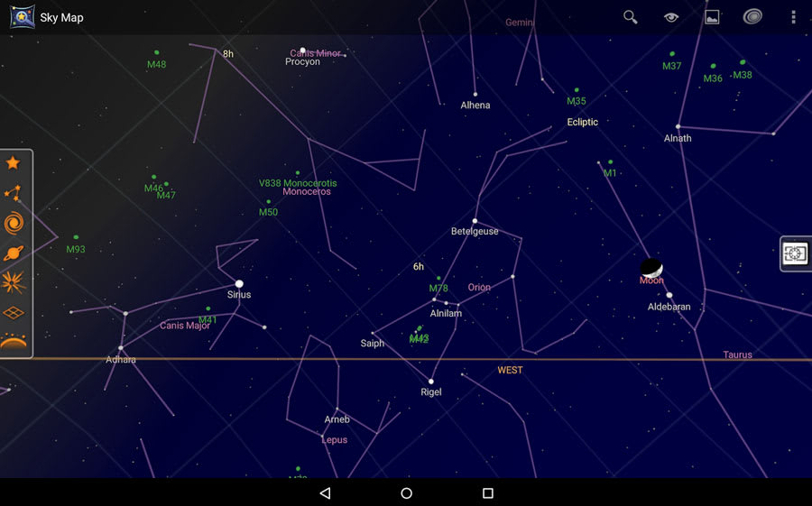Open the search magnifier icon
Image resolution: width=812 pixels, height=506 pixels.
point(631,17)
